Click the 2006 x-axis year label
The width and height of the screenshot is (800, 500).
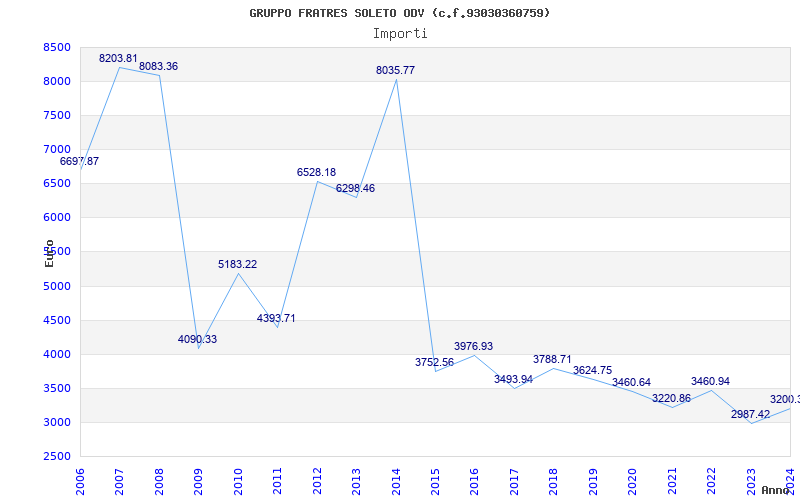[80, 482]
